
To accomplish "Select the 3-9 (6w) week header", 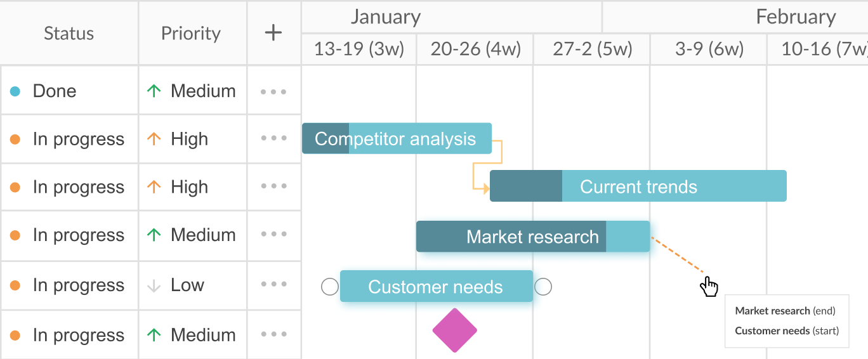I will [709, 49].
